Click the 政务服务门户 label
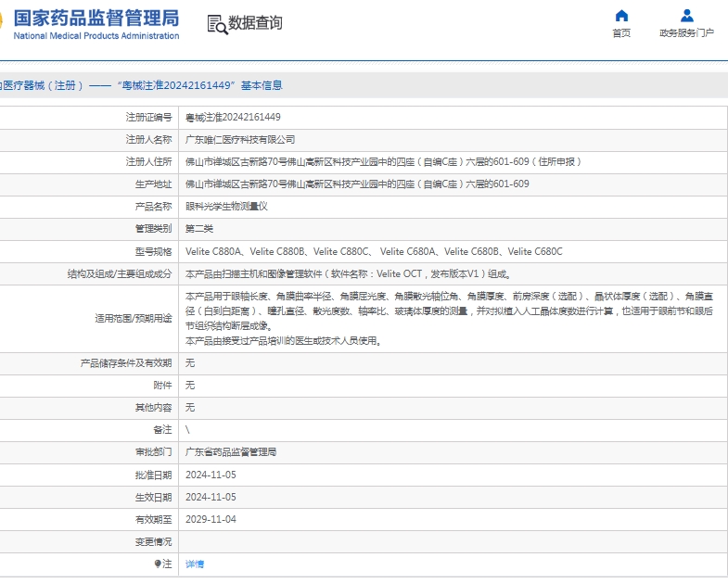 tap(686, 33)
